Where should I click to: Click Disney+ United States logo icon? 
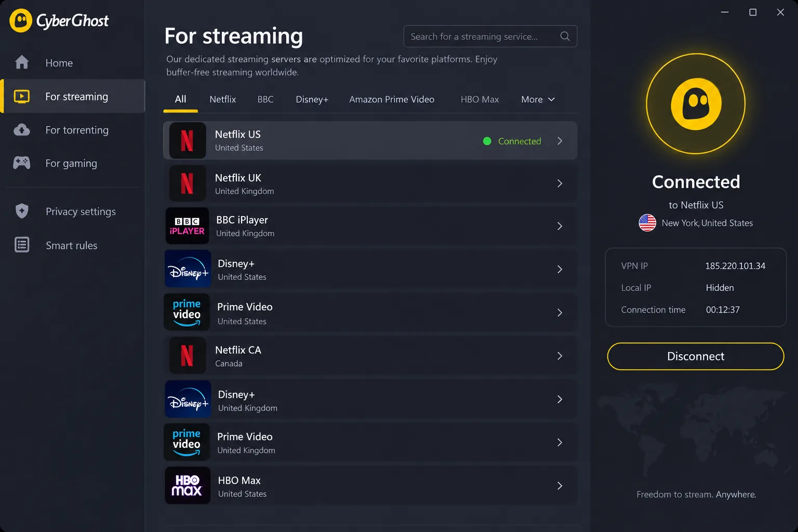[x=188, y=269]
